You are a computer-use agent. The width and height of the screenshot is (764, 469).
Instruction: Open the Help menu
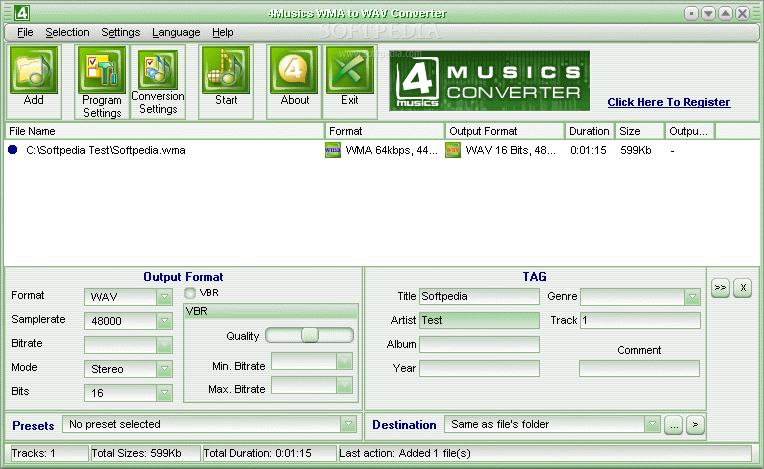223,33
